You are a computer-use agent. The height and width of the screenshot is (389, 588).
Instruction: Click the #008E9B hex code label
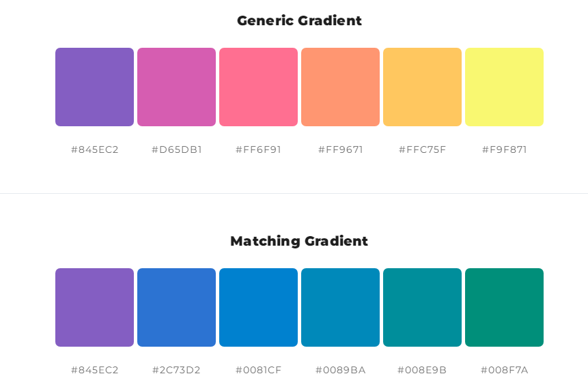click(x=422, y=370)
